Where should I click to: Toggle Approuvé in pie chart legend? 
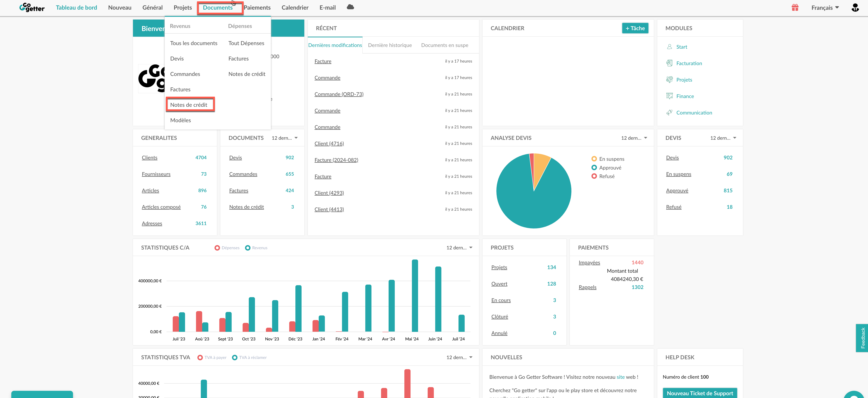pyautogui.click(x=607, y=168)
